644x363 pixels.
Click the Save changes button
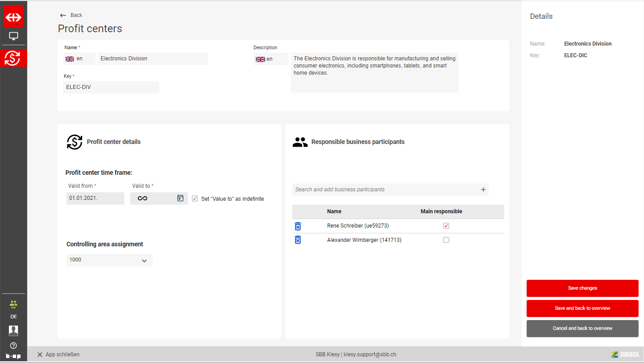click(x=582, y=288)
